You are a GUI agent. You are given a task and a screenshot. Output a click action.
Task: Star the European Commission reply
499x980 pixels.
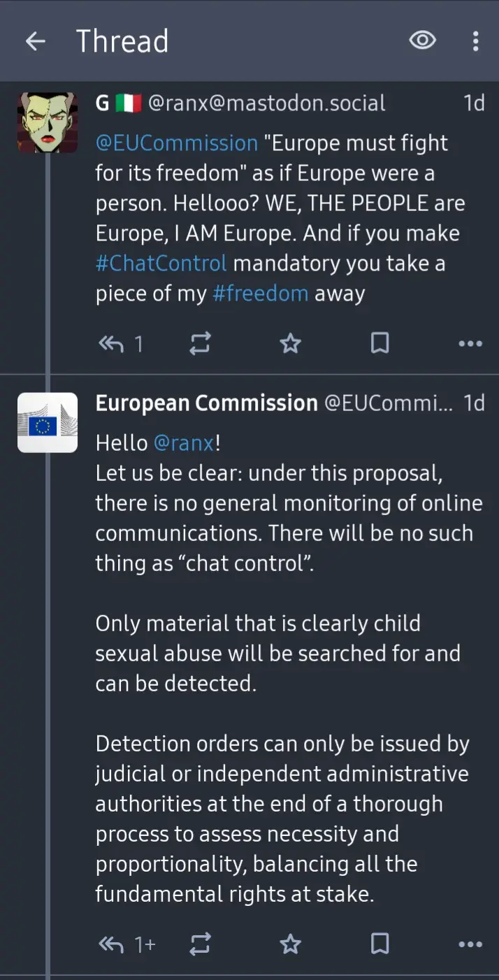coord(290,945)
